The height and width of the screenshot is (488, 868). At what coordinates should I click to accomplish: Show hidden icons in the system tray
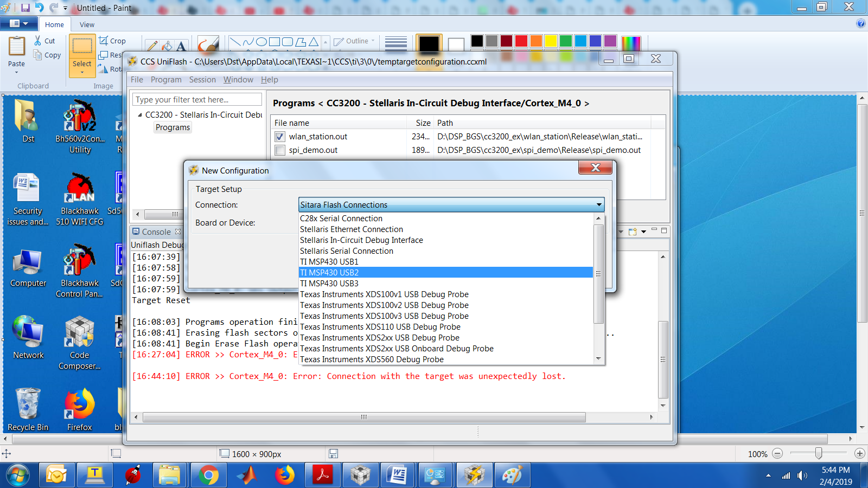(768, 476)
